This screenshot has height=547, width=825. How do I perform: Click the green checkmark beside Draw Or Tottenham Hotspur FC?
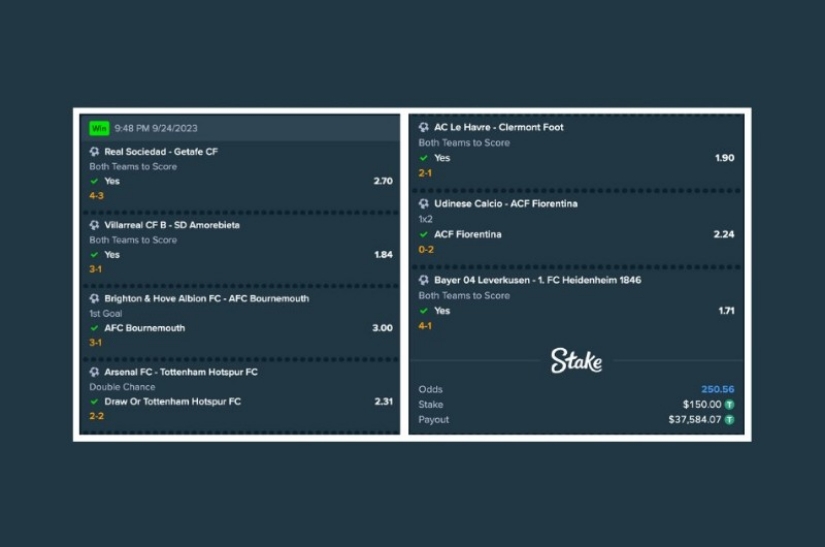click(94, 402)
